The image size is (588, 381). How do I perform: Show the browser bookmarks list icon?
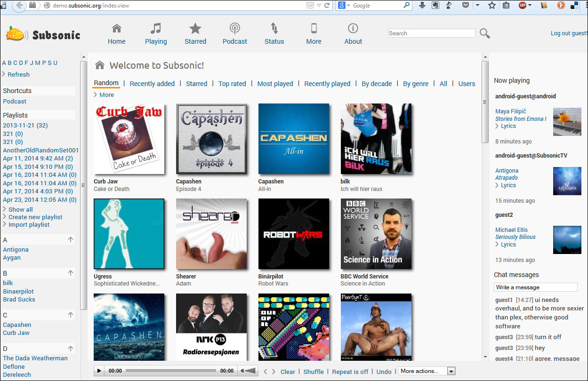click(x=506, y=6)
